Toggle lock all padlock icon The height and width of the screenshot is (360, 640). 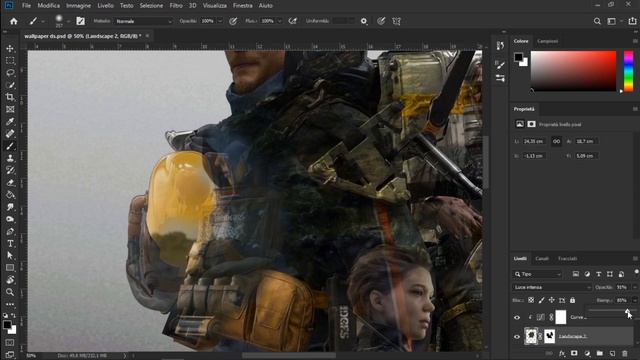click(573, 300)
